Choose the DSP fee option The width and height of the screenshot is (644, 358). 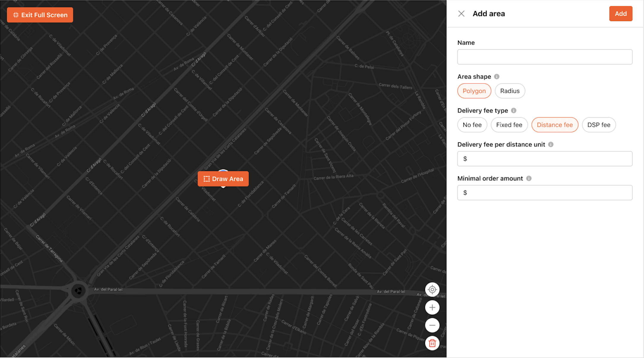[599, 125]
